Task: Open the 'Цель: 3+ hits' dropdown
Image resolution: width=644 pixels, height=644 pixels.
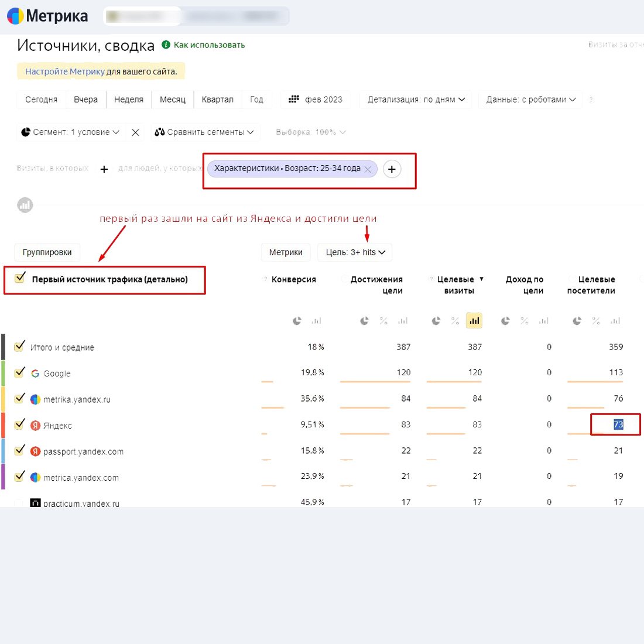Action: 355,252
